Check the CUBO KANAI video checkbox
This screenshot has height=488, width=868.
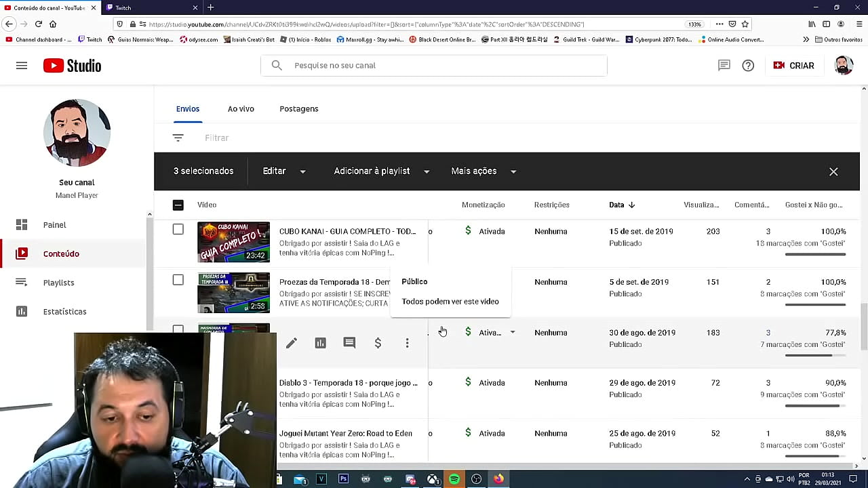(178, 230)
